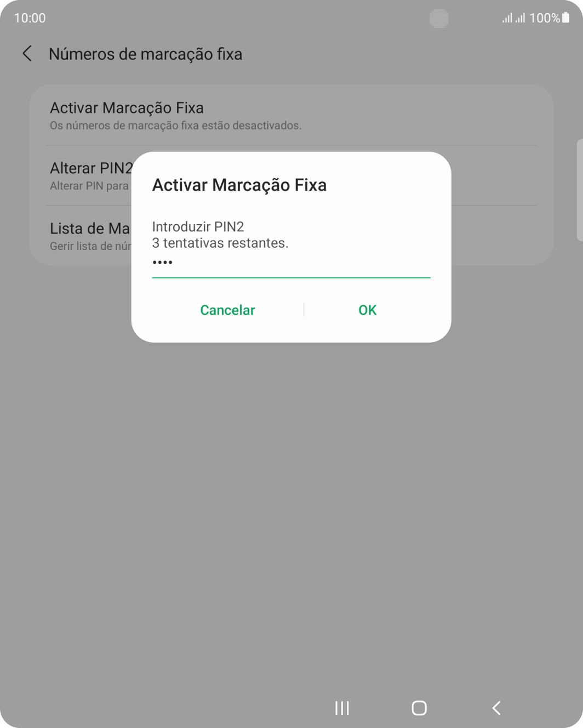Tap the dialog title Activar Marcação Fixa
The width and height of the screenshot is (583, 728).
point(239,185)
